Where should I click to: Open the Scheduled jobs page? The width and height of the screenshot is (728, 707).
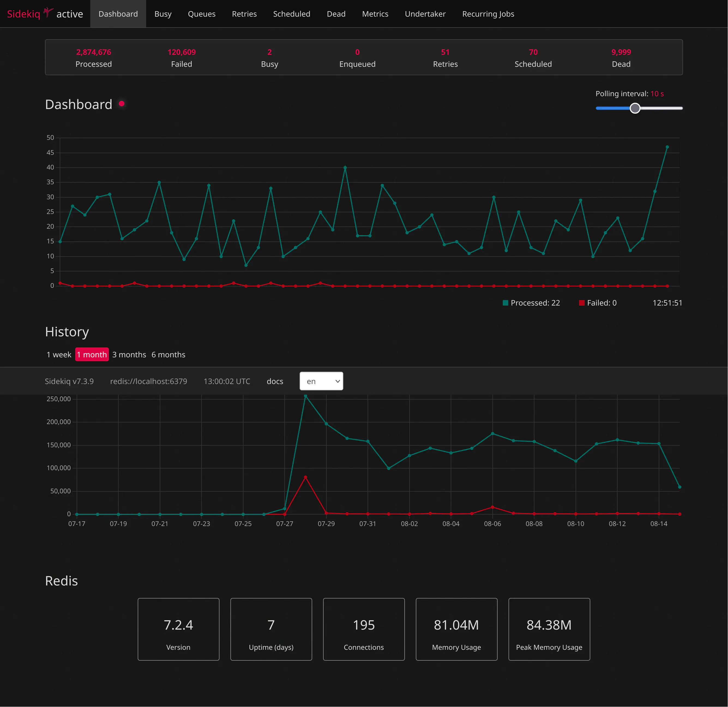(x=291, y=14)
